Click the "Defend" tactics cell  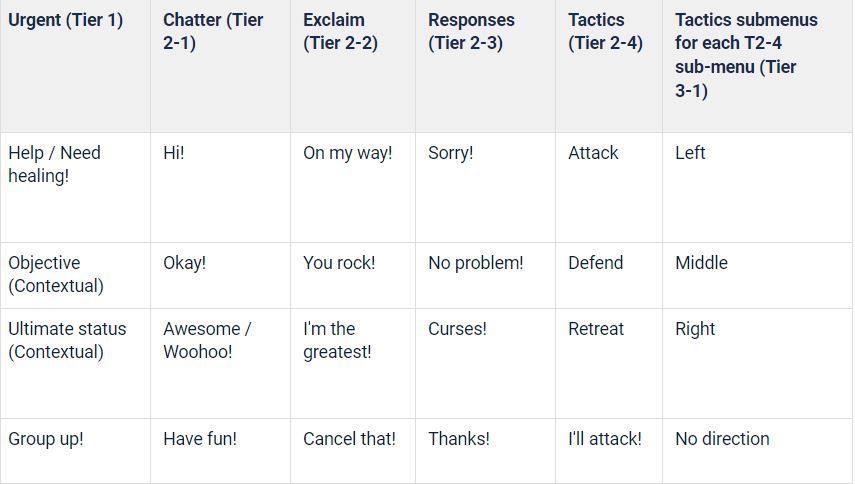pos(595,263)
